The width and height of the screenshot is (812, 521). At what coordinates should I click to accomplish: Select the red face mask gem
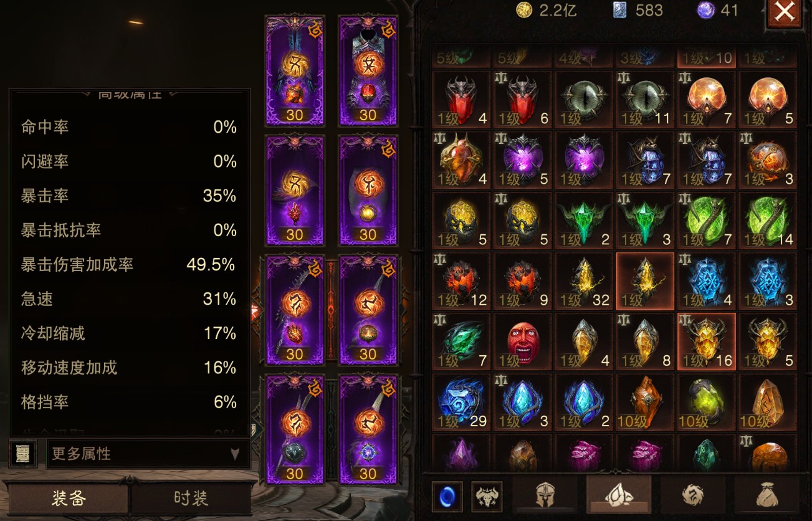522,342
